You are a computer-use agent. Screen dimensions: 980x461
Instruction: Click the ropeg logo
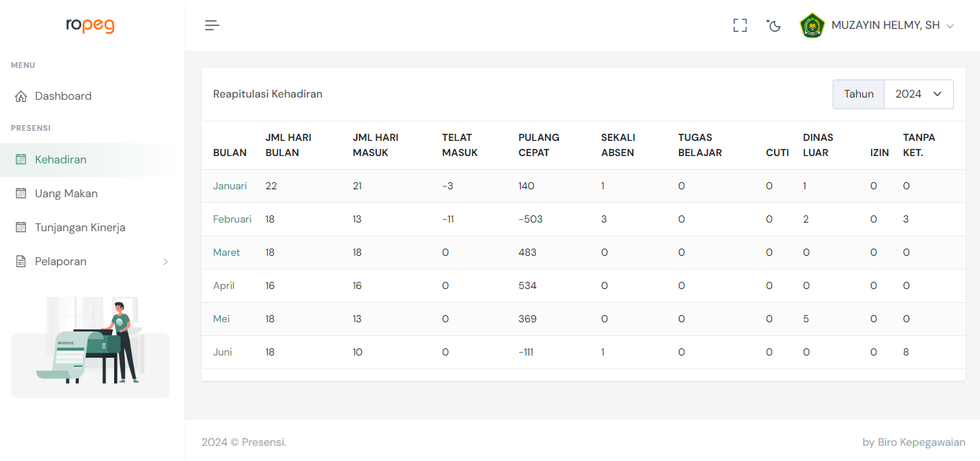(90, 25)
